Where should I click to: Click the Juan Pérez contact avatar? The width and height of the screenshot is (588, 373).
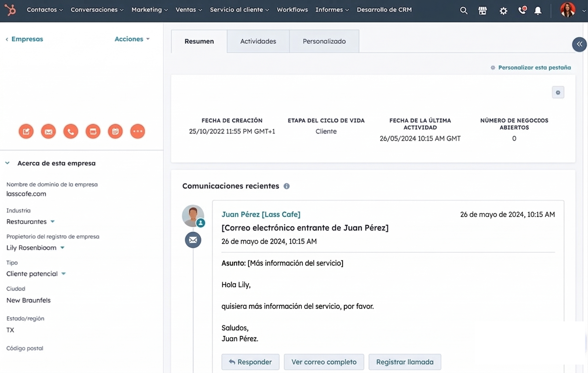(x=193, y=216)
